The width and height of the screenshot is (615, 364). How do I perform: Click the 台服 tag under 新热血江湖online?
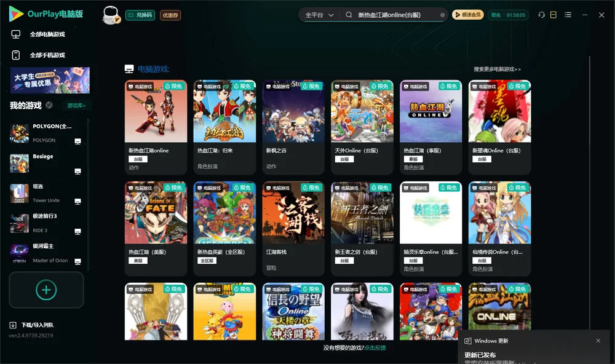138,159
